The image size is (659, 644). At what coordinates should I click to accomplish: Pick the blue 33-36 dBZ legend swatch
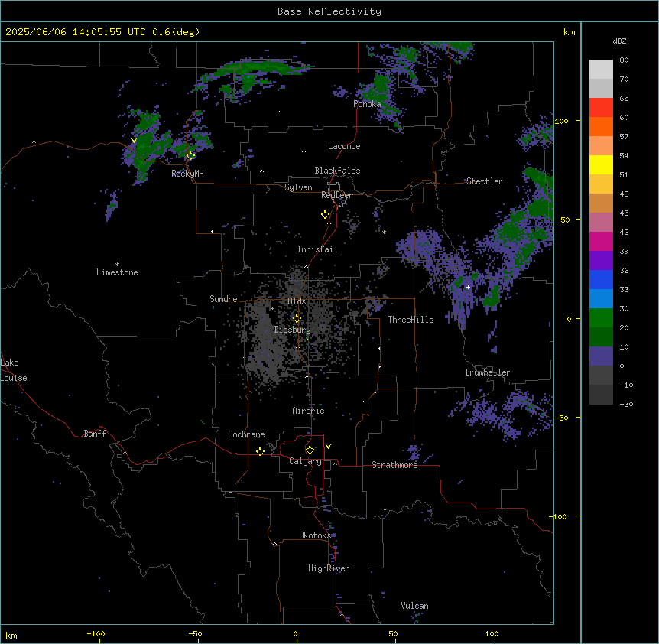click(601, 279)
